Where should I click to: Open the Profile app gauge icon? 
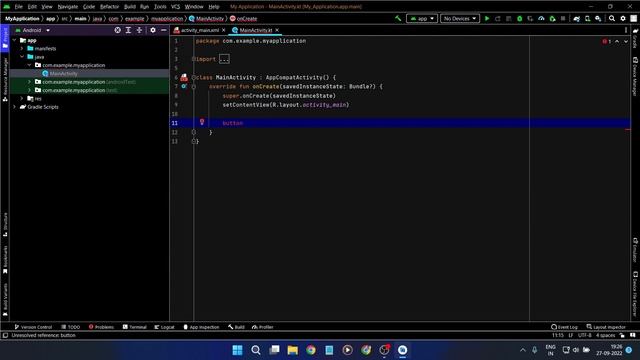tap(541, 18)
